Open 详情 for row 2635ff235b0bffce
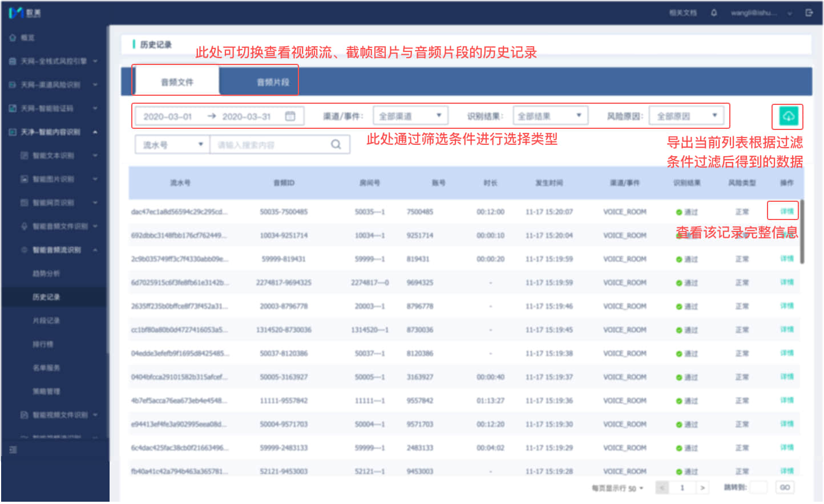The height and width of the screenshot is (504, 824). 787,306
